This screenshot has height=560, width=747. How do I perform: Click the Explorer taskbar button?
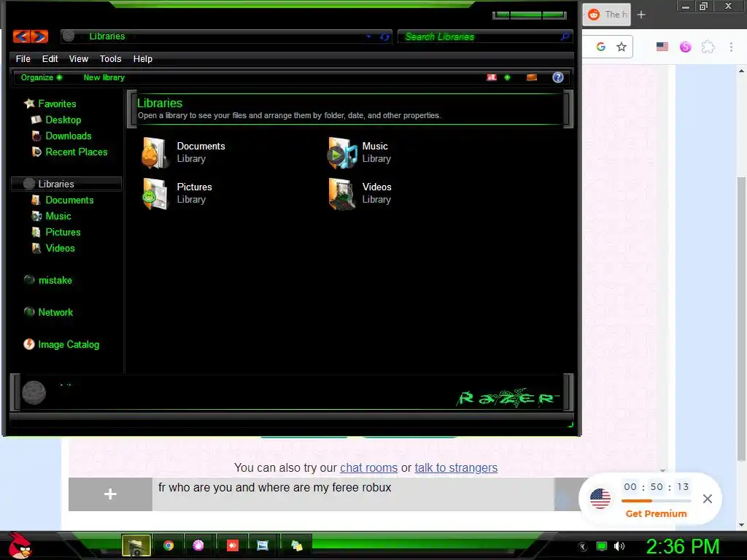pyautogui.click(x=136, y=545)
